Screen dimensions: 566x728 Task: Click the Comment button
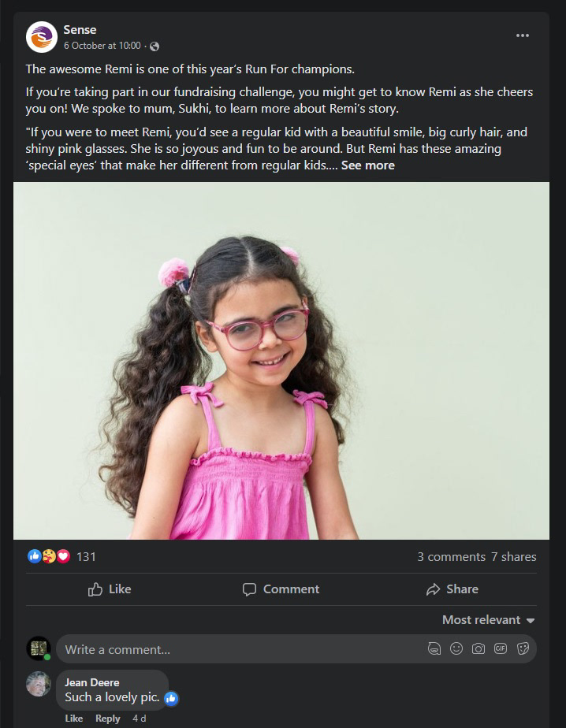(281, 589)
